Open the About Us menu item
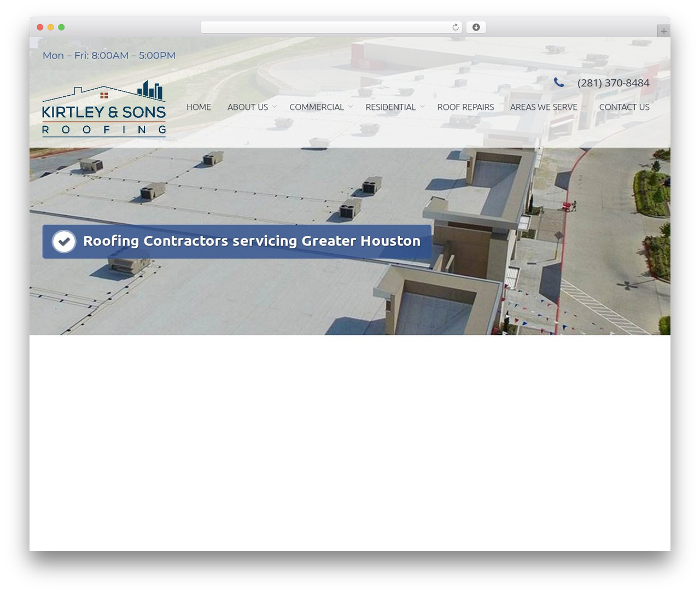The width and height of the screenshot is (700, 593). (x=248, y=107)
